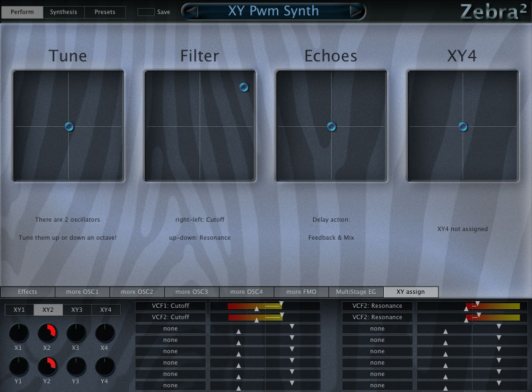Open the more OSC3 tab
This screenshot has width=532, height=392.
coord(192,292)
